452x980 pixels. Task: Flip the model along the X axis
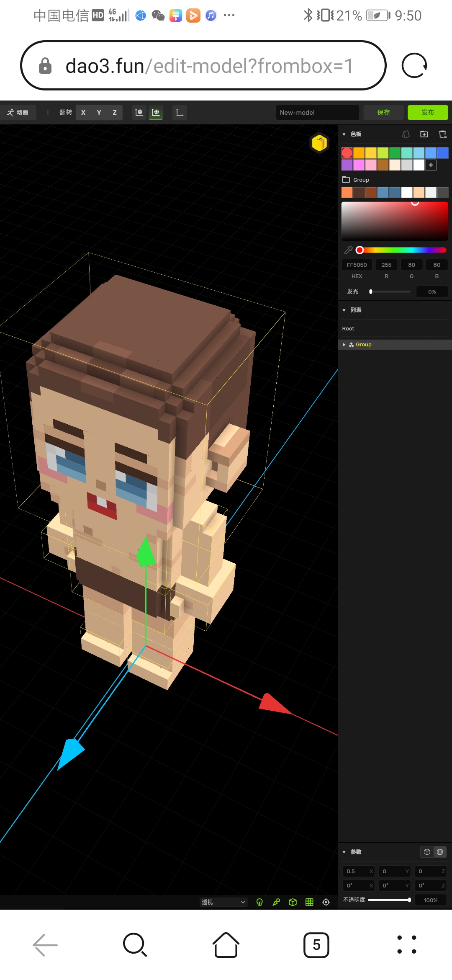click(x=83, y=112)
